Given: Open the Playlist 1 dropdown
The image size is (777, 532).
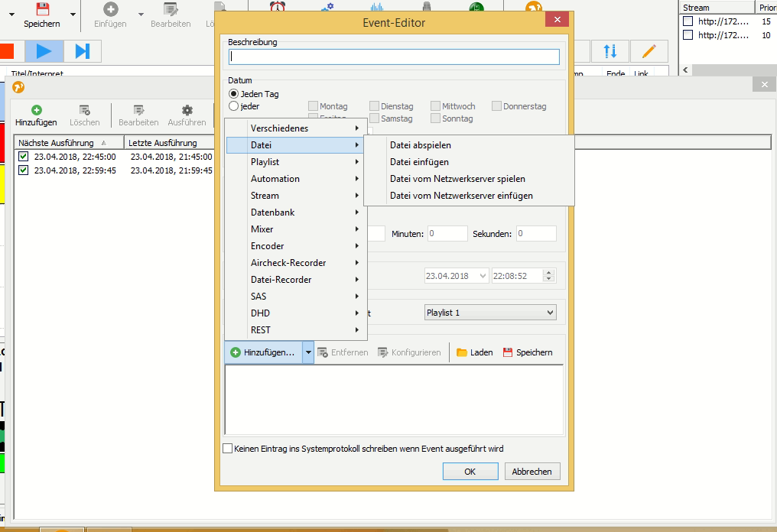Looking at the screenshot, I should click(490, 313).
